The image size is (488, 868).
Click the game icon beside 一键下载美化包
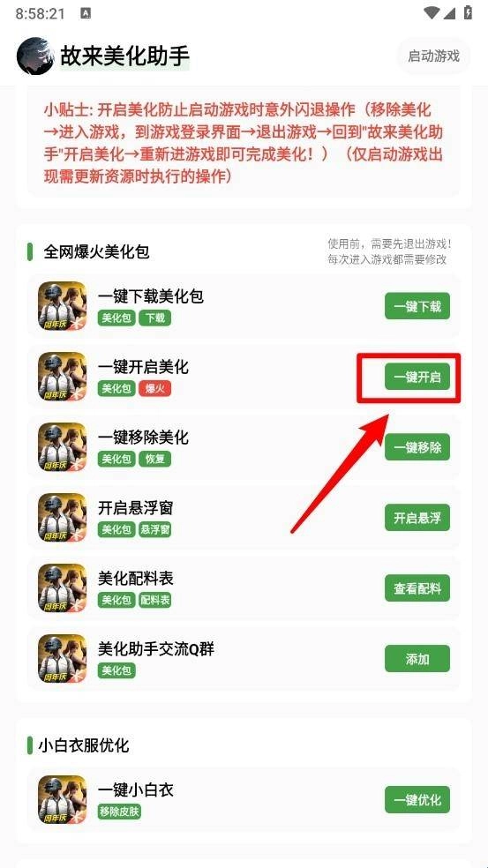click(62, 306)
